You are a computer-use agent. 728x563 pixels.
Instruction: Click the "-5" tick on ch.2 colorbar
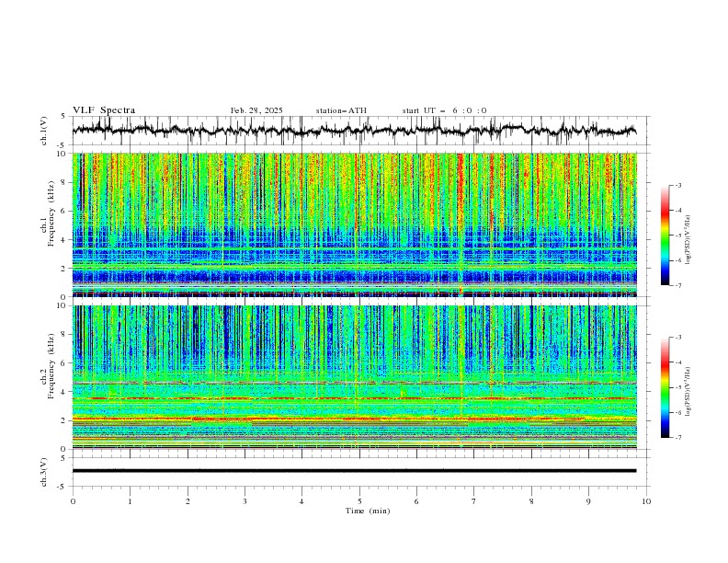(678, 387)
